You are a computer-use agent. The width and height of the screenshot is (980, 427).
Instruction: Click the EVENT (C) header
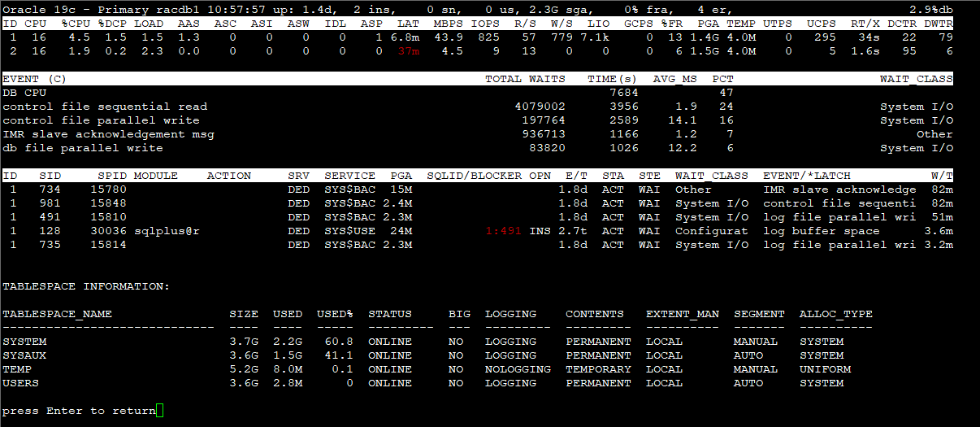coord(35,79)
